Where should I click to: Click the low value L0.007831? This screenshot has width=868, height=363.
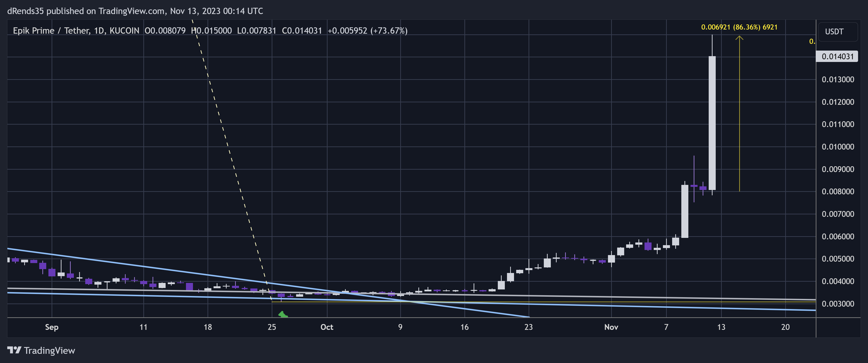point(257,31)
